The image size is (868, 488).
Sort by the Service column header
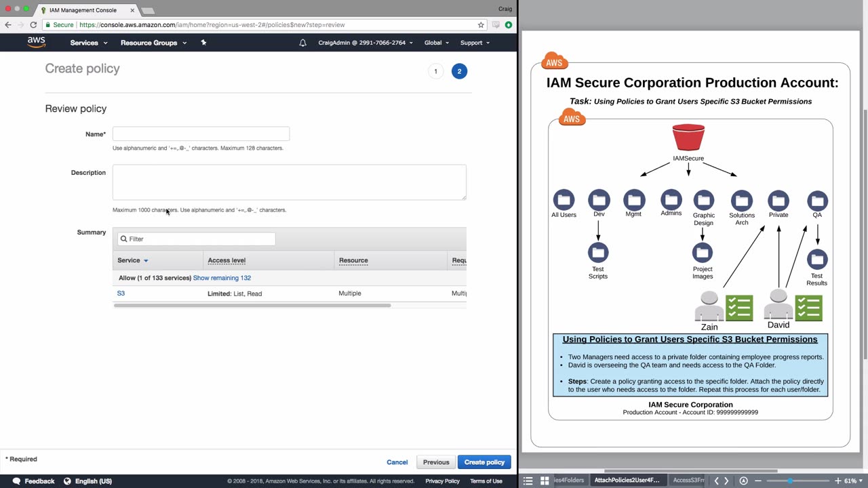[x=133, y=260]
